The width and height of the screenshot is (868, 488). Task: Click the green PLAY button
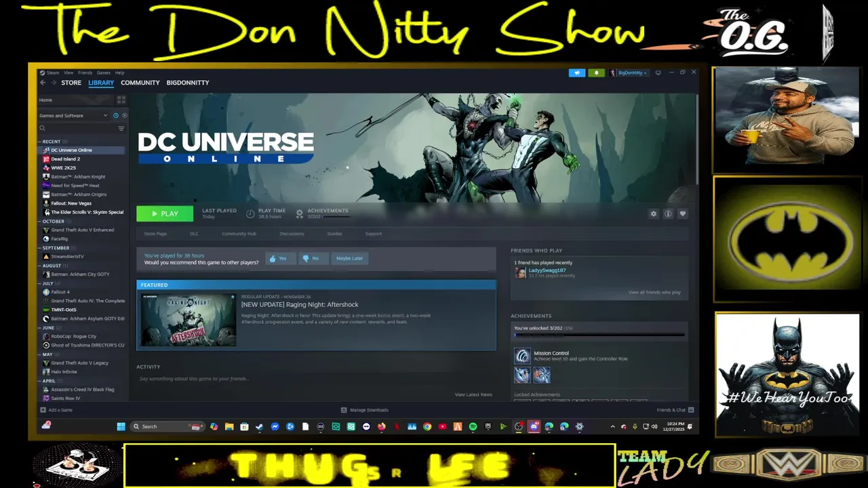coord(165,213)
